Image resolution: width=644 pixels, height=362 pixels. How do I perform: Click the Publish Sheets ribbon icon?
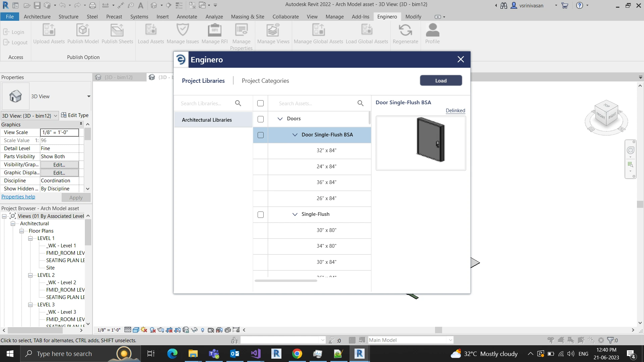tap(117, 30)
